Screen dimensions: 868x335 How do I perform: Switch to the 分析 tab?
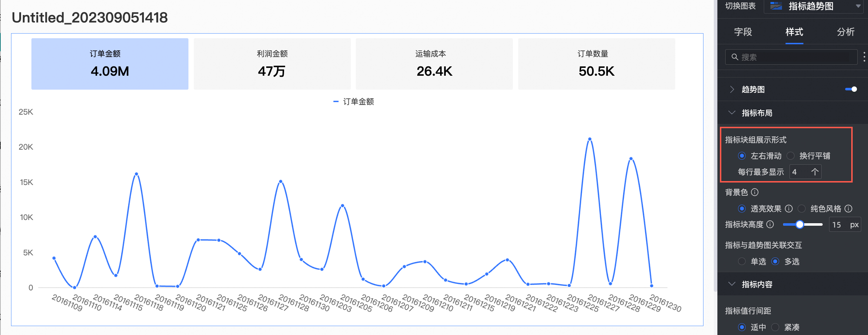(846, 32)
